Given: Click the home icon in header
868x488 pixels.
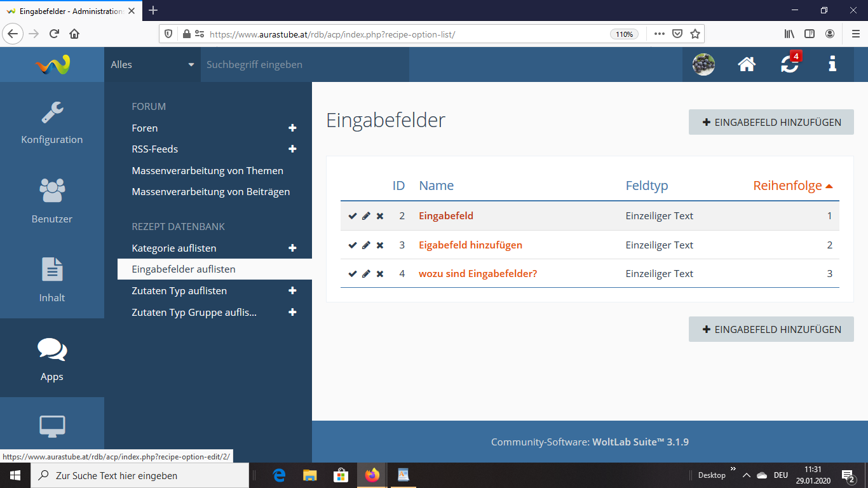Looking at the screenshot, I should pyautogui.click(x=747, y=64).
